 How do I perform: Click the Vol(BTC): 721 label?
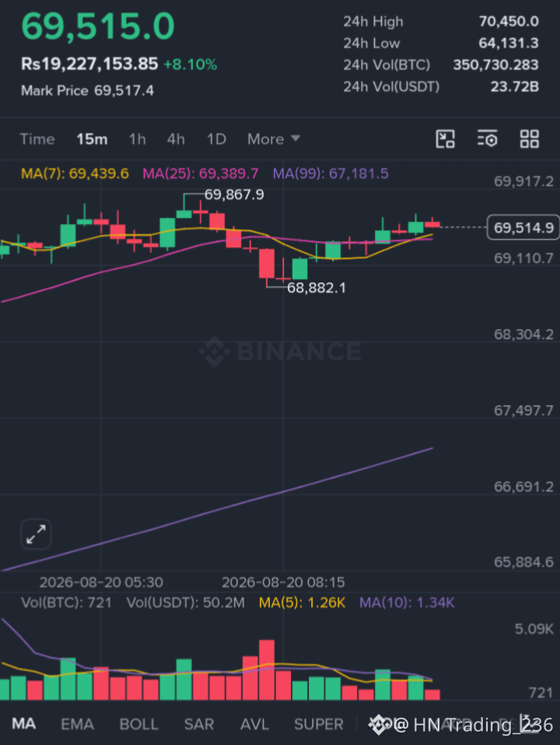point(67,603)
